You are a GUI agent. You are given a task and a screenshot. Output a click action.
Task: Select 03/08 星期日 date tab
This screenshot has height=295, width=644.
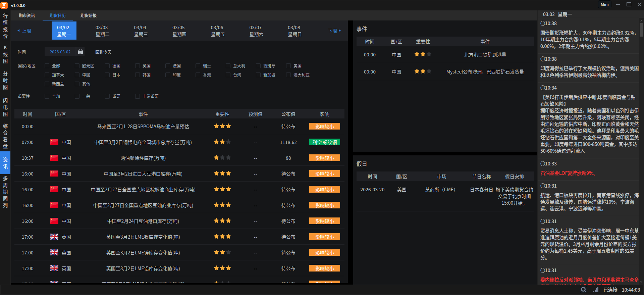tap(294, 31)
